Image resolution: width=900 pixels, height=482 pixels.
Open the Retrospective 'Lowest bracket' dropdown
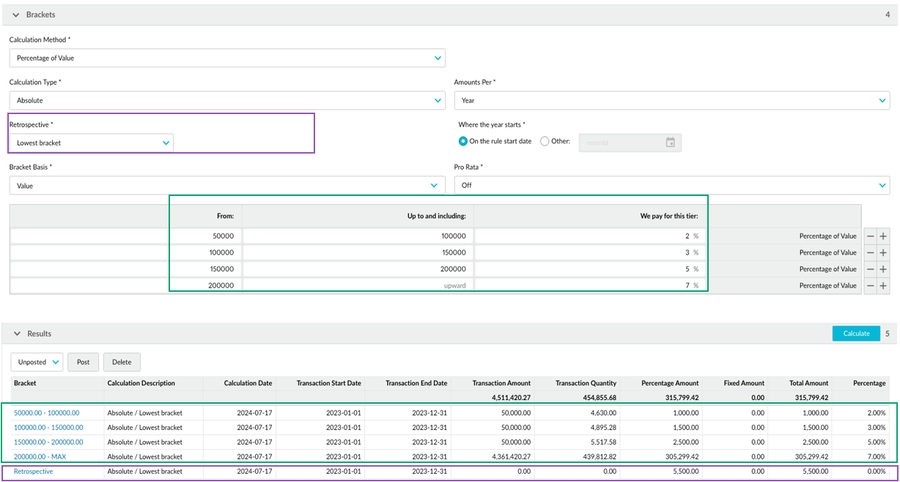[x=92, y=143]
